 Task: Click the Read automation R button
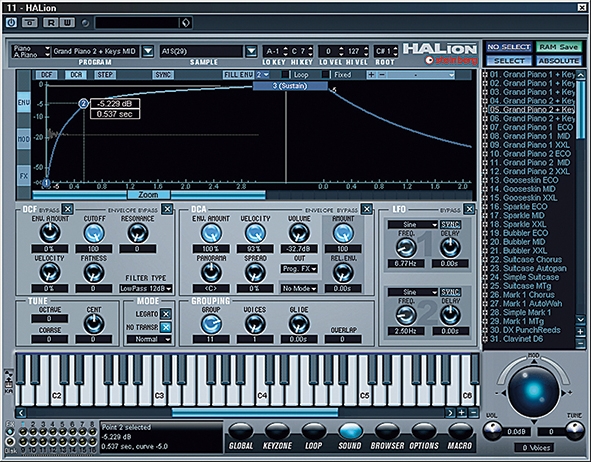click(x=51, y=23)
